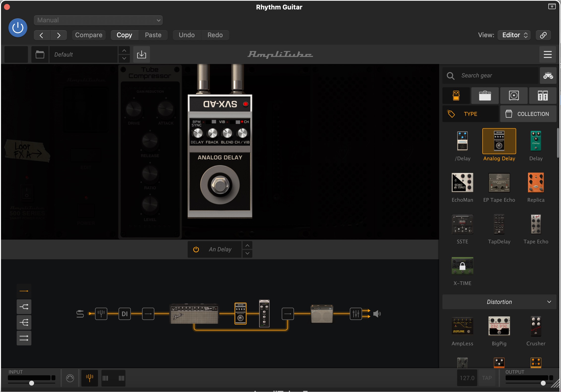Select the Tape Echo pedal

536,224
